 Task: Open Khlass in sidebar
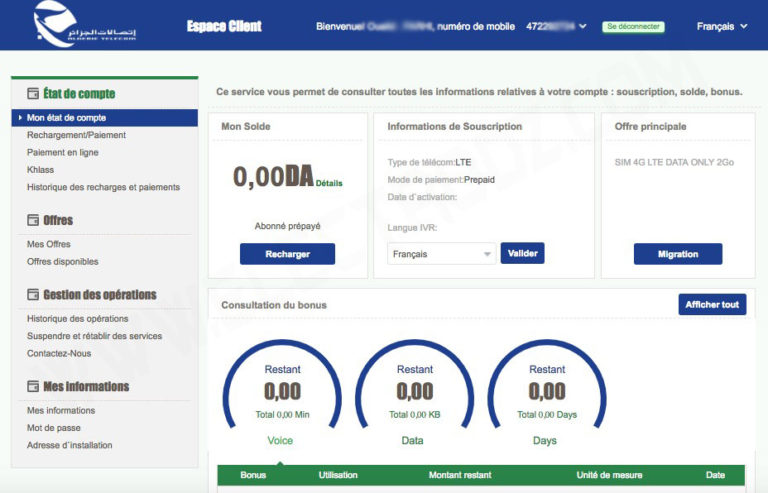tap(41, 170)
